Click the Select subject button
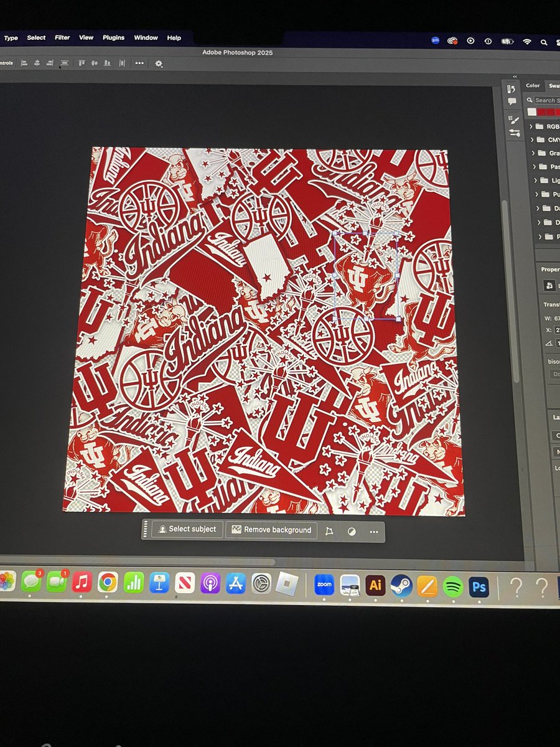560x747 pixels. [187, 529]
